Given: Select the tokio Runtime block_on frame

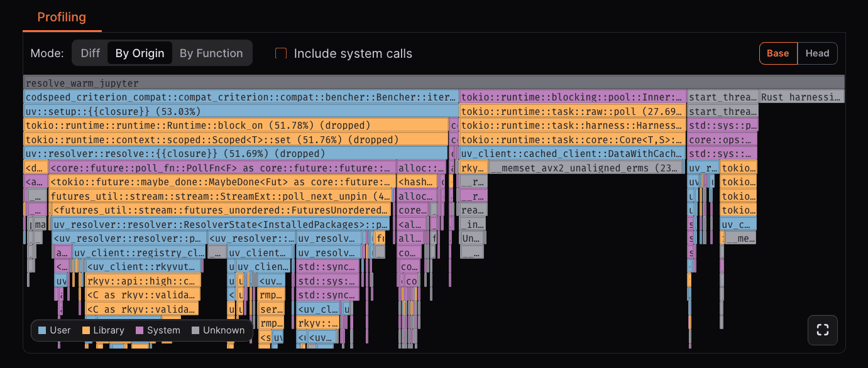Looking at the screenshot, I should 189,125.
